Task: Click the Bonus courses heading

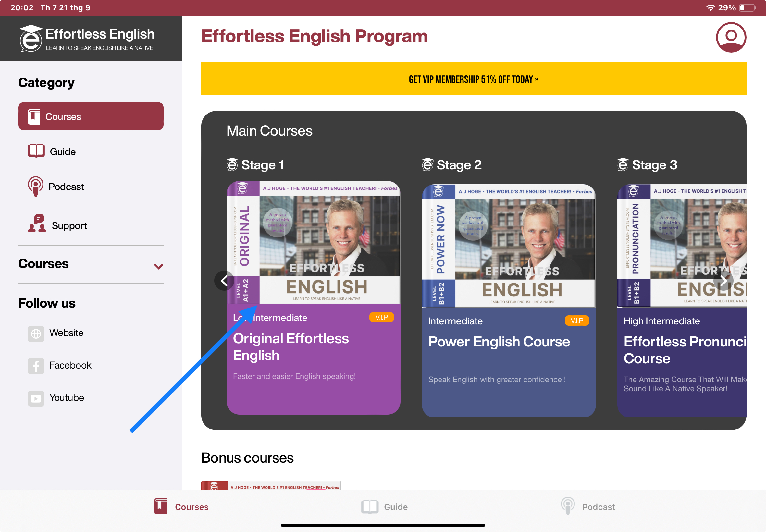Action: click(247, 458)
